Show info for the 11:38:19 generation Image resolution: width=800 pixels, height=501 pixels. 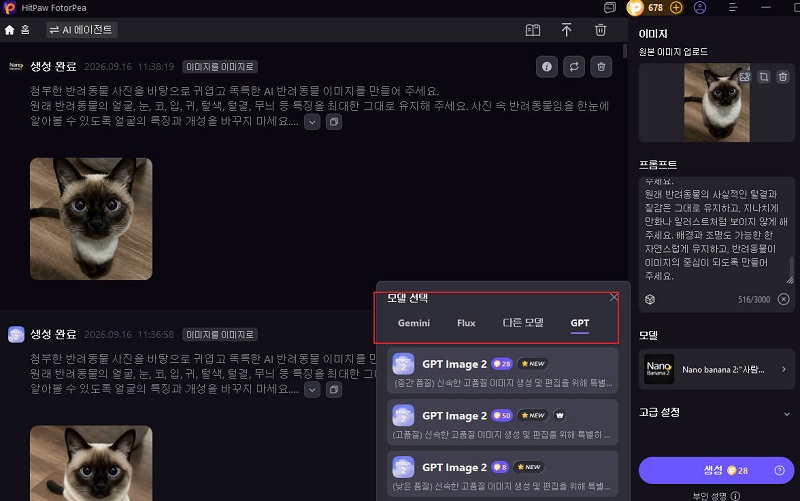tap(546, 67)
